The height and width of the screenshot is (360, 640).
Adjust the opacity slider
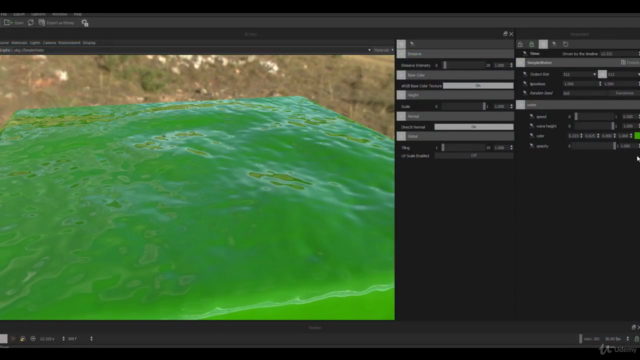pyautogui.click(x=594, y=146)
